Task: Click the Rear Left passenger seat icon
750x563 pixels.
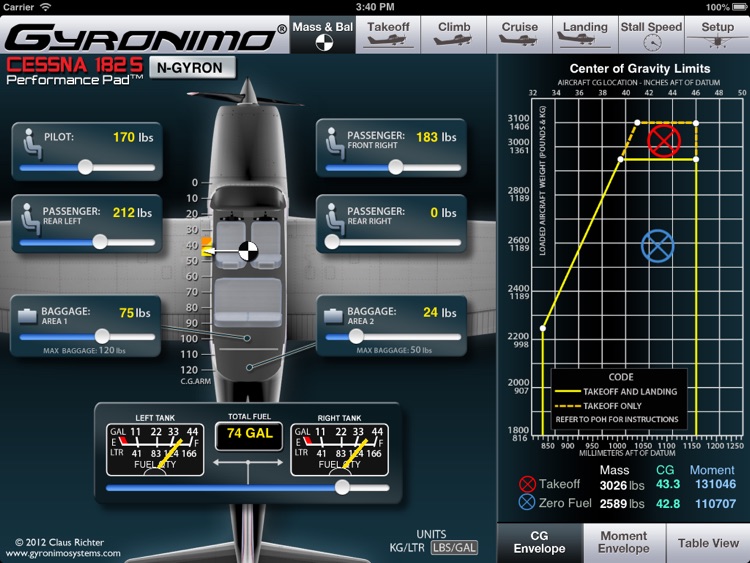Action: click(x=30, y=219)
